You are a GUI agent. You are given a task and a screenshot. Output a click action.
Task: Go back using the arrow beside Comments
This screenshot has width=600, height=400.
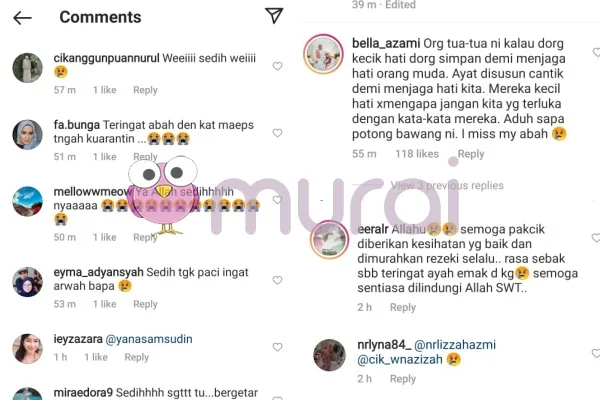[x=22, y=18]
